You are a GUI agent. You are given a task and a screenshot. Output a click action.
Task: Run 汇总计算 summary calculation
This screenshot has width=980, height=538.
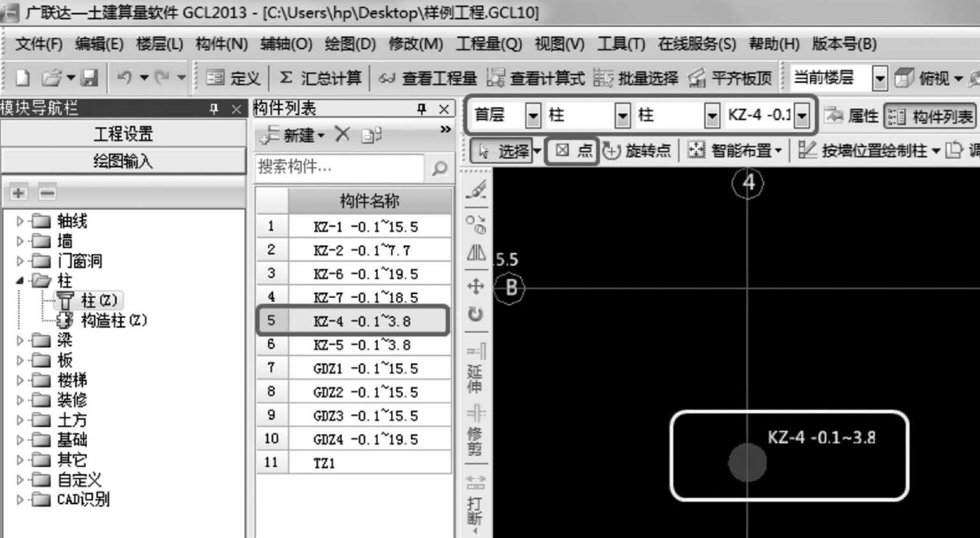coord(320,78)
